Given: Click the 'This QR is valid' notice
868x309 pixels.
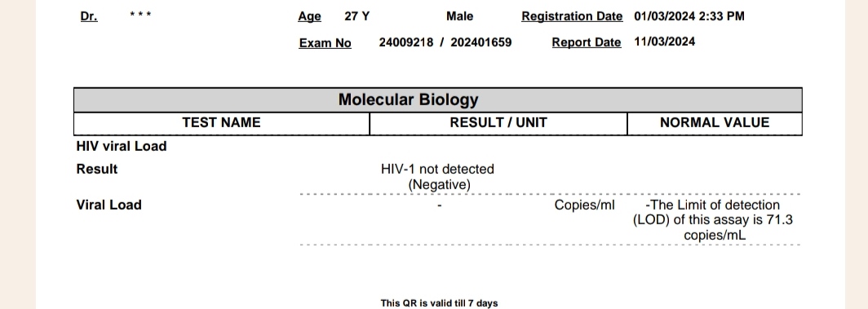Looking at the screenshot, I should [439, 303].
